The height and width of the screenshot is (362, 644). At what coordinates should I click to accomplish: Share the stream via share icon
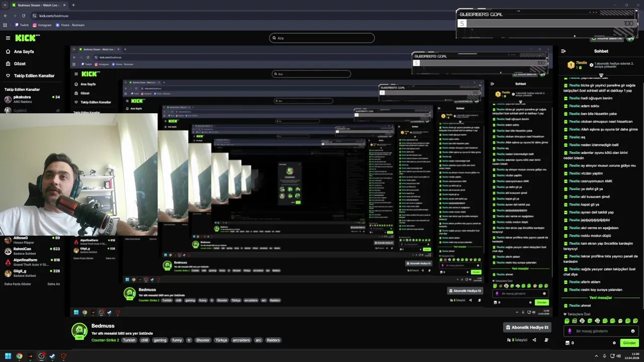tap(534, 340)
